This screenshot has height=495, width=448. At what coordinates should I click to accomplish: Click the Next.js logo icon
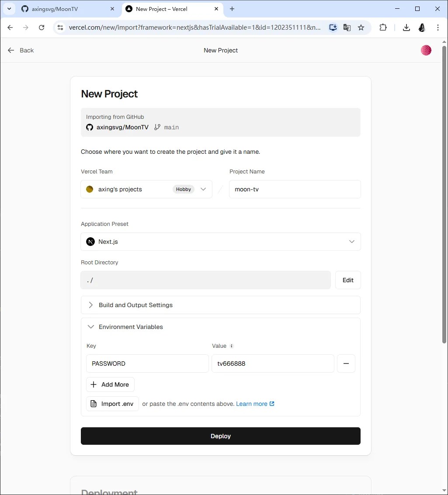coord(90,242)
